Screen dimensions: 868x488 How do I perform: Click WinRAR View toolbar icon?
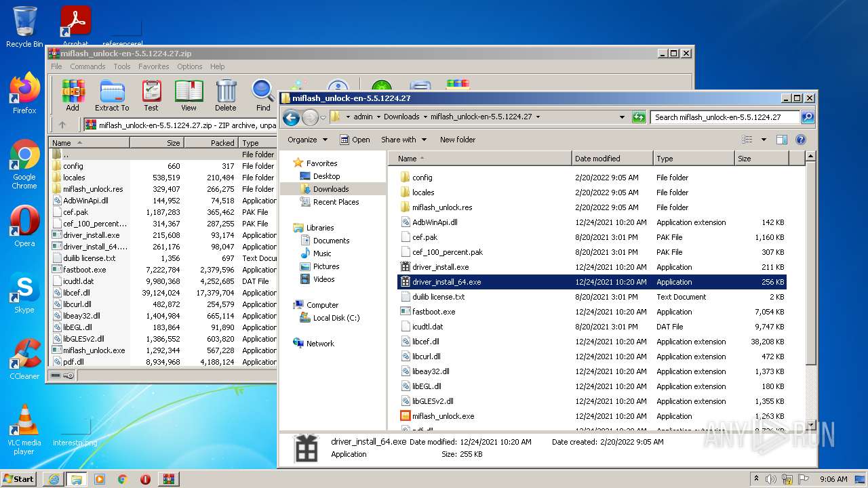click(x=189, y=96)
